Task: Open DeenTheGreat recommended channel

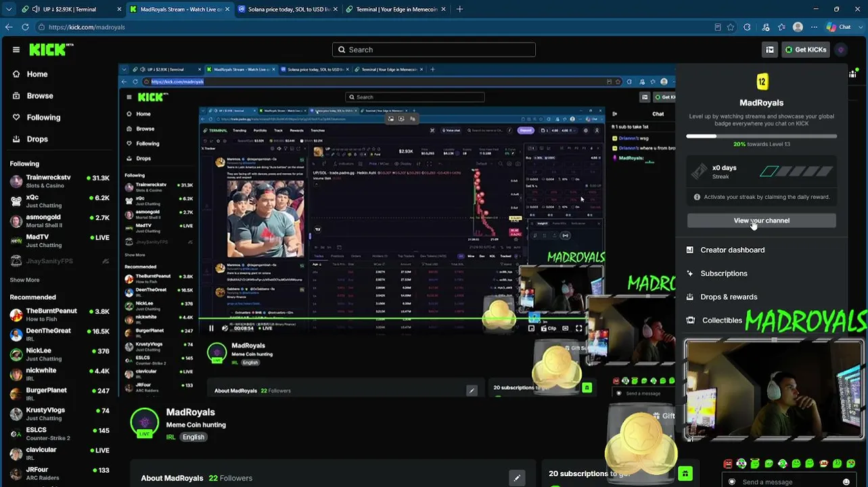Action: point(60,334)
